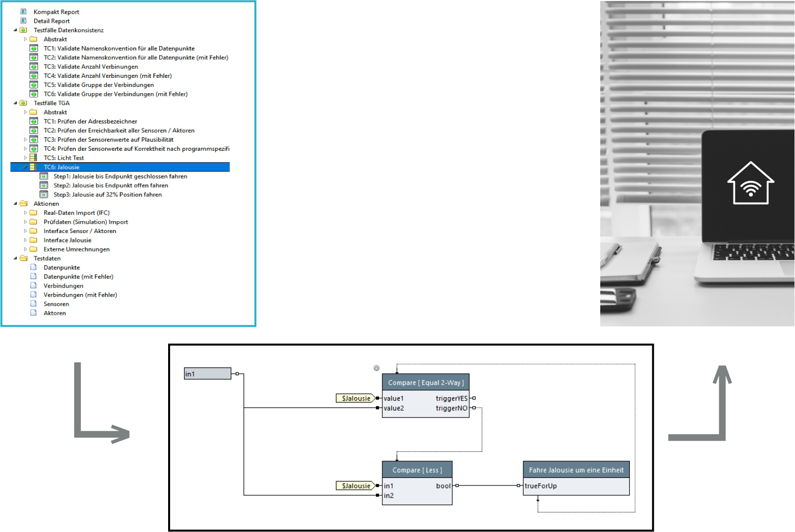The image size is (795, 532).
Task: Select TC6: Validate Gruppe der Verbindungen (mit Fehler)
Action: [116, 94]
